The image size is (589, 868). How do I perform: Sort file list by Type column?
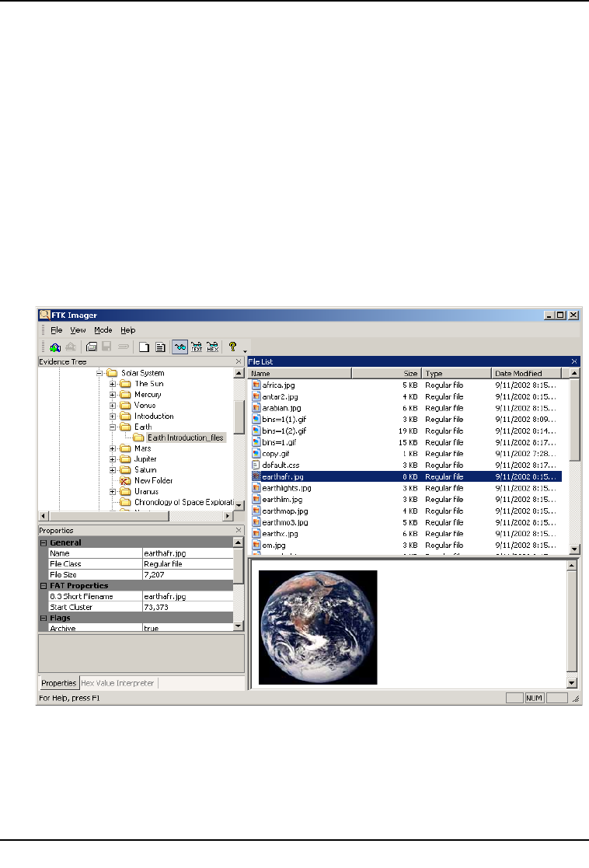pos(457,373)
